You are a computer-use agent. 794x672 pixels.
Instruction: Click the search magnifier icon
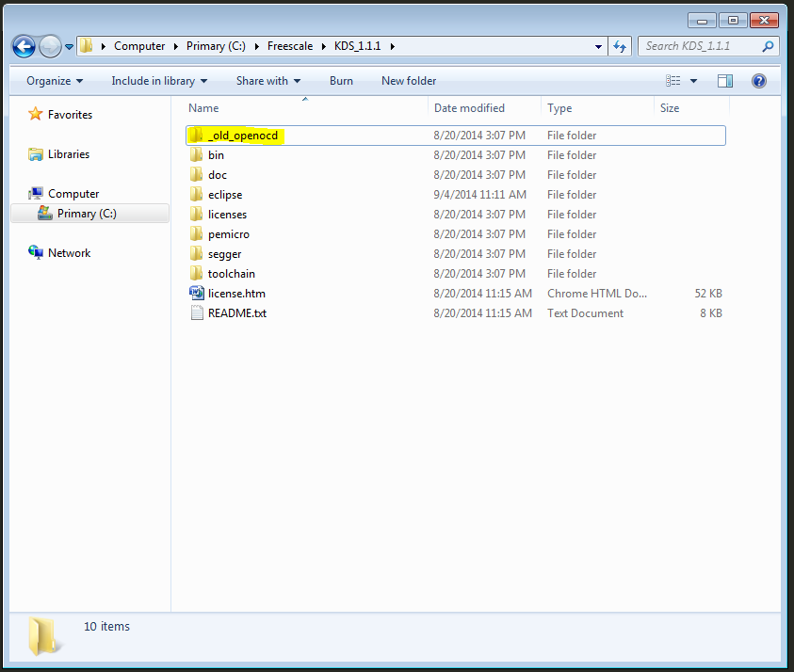coord(768,46)
